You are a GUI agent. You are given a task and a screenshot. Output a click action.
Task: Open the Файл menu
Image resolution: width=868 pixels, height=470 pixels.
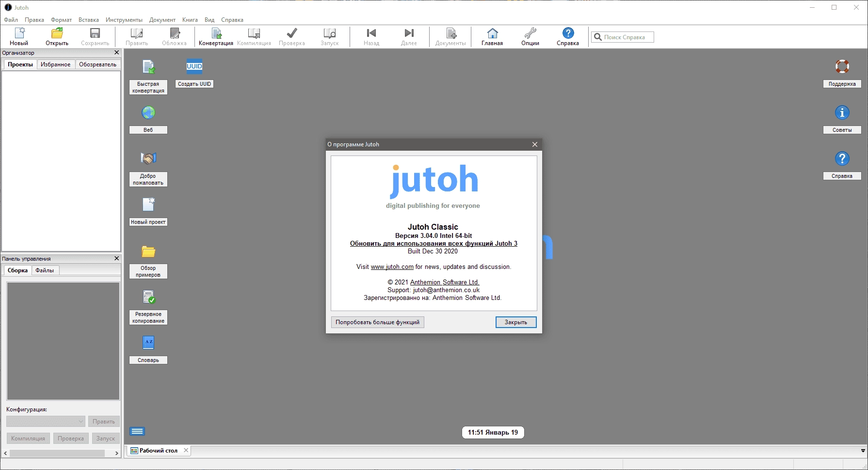click(11, 20)
